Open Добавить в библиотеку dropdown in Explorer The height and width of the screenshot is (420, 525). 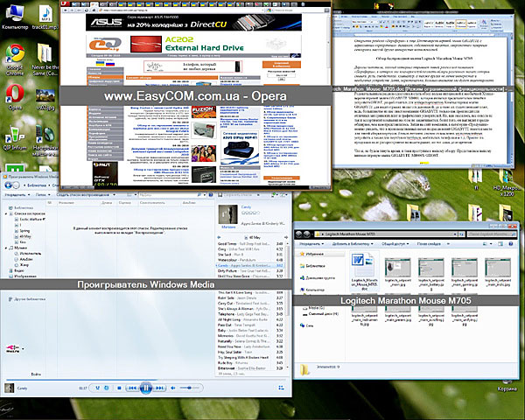point(353,244)
